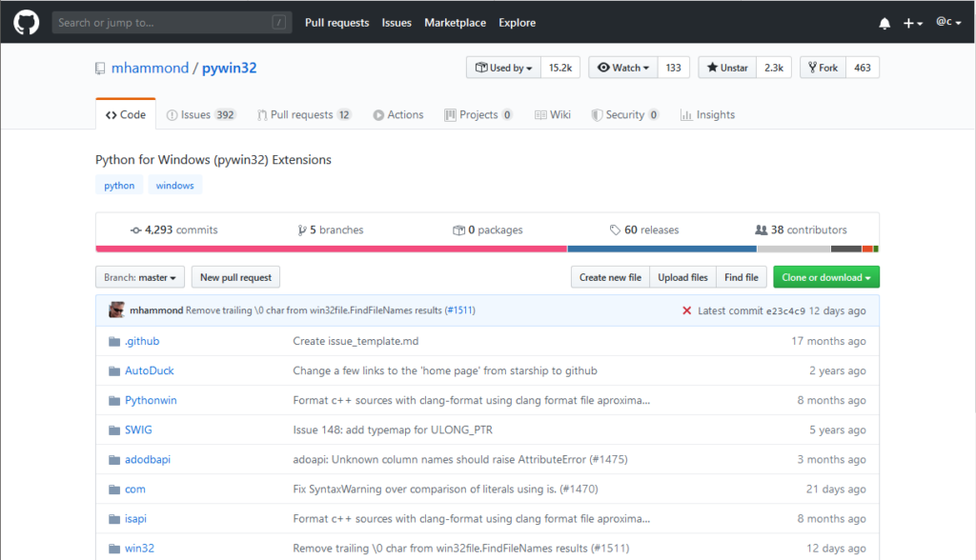This screenshot has width=976, height=560.
Task: View the 38 contributors
Action: pos(801,230)
